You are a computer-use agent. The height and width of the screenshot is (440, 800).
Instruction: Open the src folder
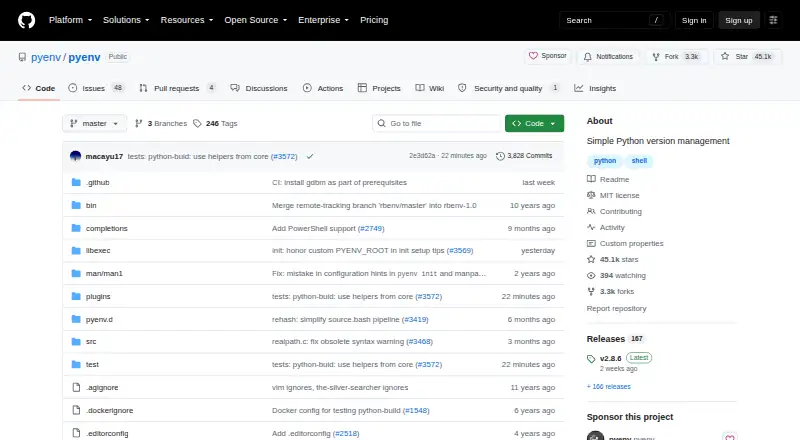point(91,341)
